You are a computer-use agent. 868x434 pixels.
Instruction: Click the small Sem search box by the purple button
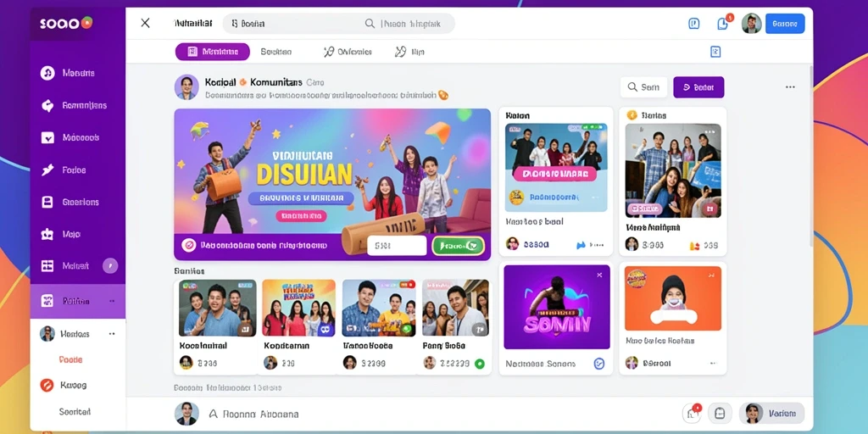click(x=644, y=87)
